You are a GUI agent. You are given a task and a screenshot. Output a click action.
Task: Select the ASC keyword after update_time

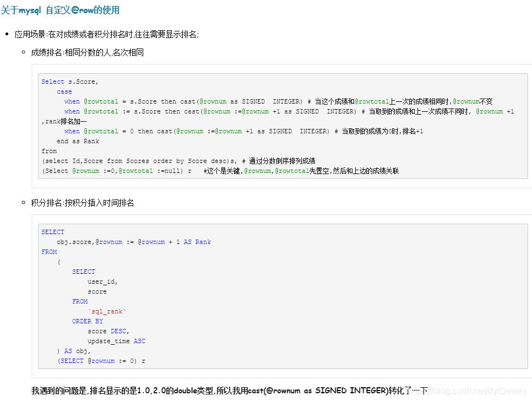click(x=139, y=341)
